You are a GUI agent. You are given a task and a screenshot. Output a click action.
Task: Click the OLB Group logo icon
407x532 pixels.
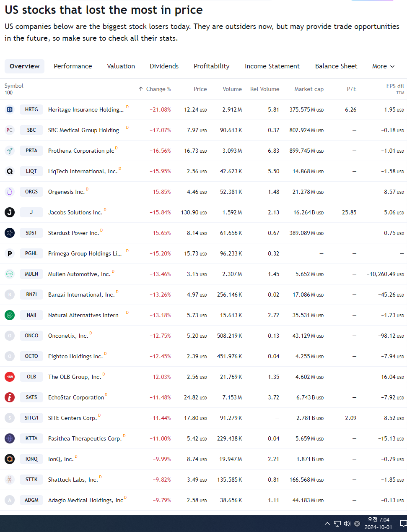click(10, 377)
